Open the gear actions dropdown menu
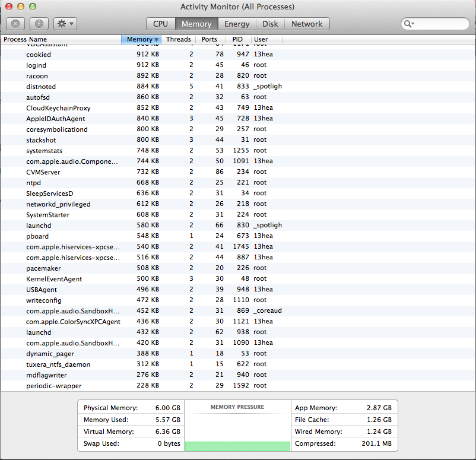Screen dimensions: 476x460 click(65, 24)
